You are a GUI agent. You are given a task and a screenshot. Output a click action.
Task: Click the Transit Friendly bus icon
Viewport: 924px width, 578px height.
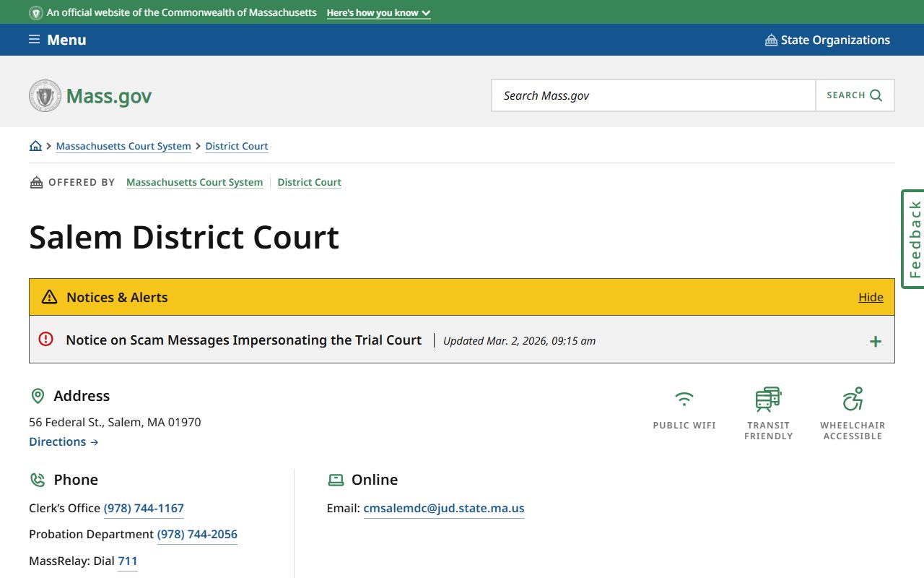(x=768, y=399)
